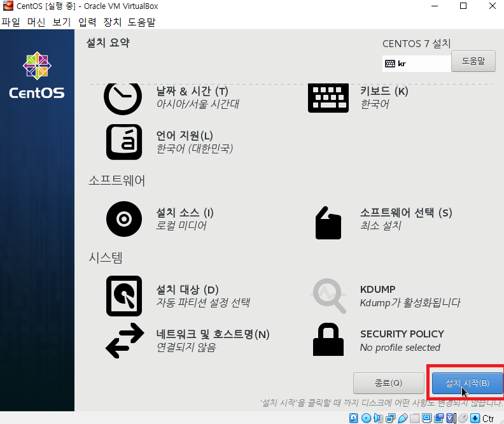Click the VirtualBox USB status icon
Screen dimensions: 504x424
pos(403,418)
